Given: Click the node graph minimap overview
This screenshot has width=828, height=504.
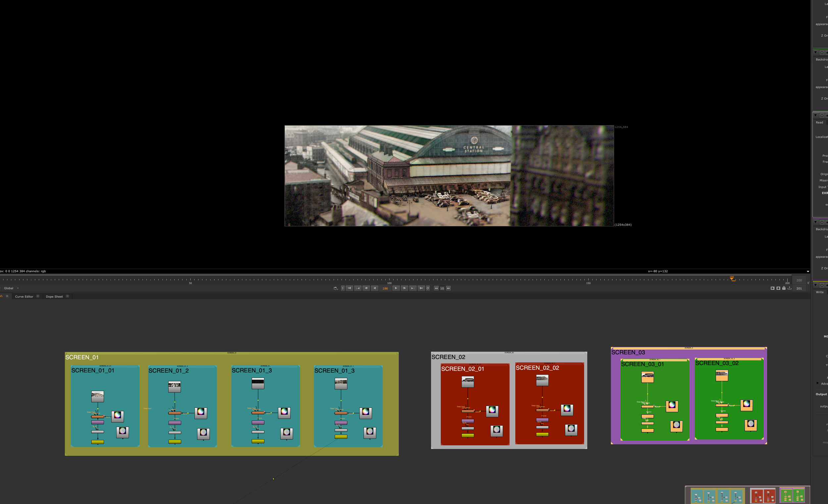Looking at the screenshot, I should [748, 495].
